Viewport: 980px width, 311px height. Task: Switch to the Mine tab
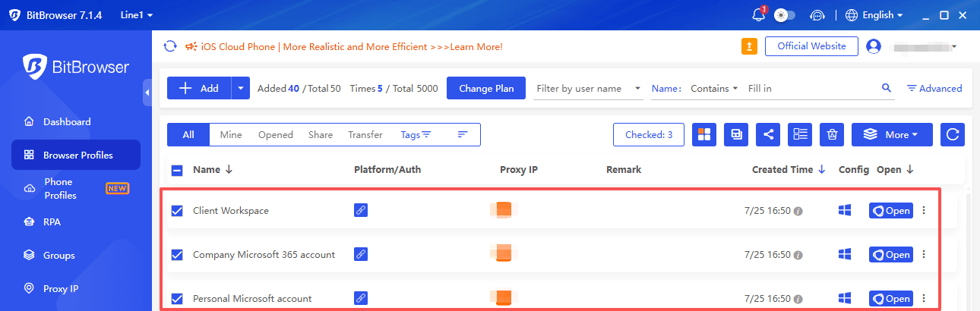click(231, 135)
